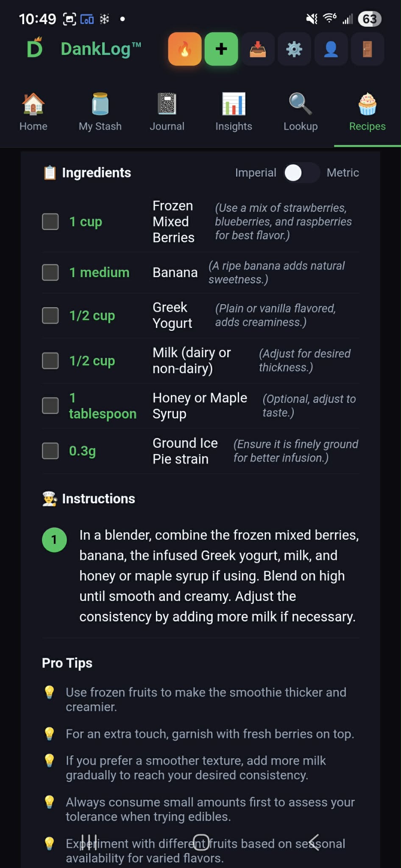Open My Stash via the jar icon
The height and width of the screenshot is (868, 401).
point(100,111)
